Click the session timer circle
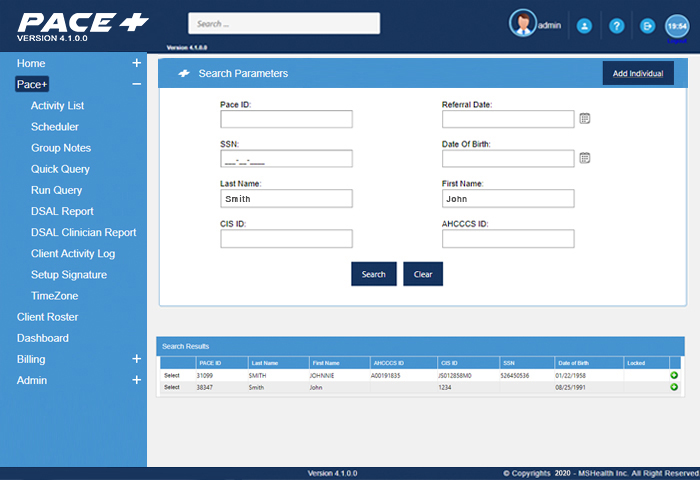700x480 pixels. pyautogui.click(x=677, y=26)
